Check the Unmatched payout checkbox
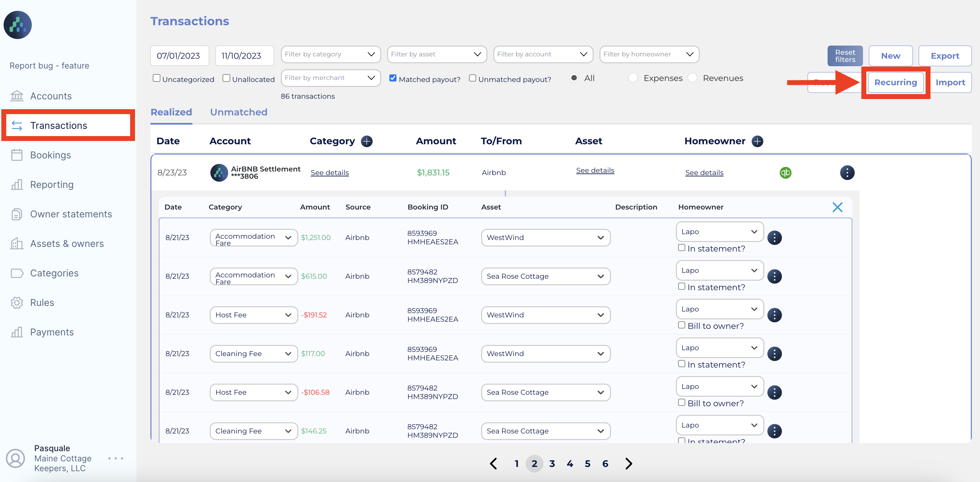The height and width of the screenshot is (482, 980). tap(473, 78)
